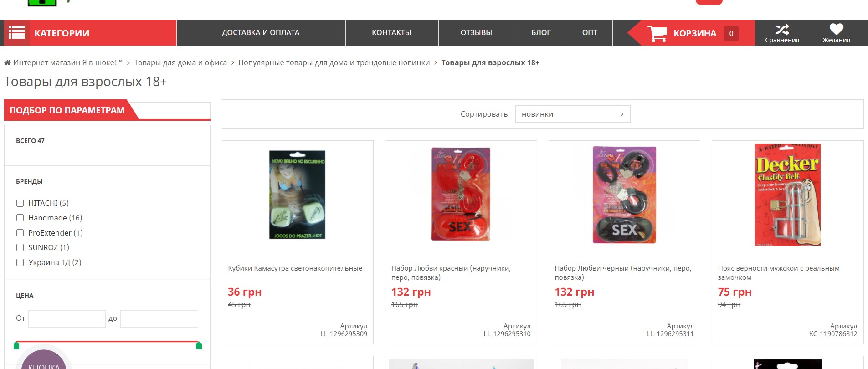Open the categories hamburger menu icon

pyautogui.click(x=17, y=33)
